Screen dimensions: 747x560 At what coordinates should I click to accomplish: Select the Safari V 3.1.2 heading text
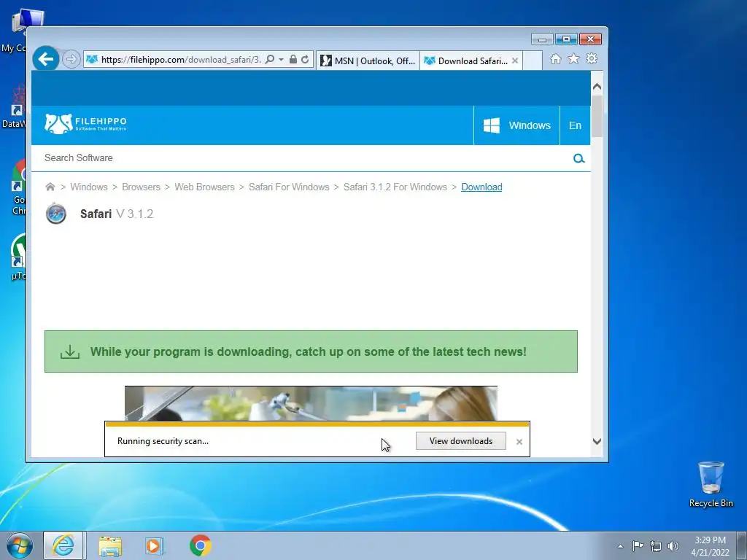coord(117,214)
